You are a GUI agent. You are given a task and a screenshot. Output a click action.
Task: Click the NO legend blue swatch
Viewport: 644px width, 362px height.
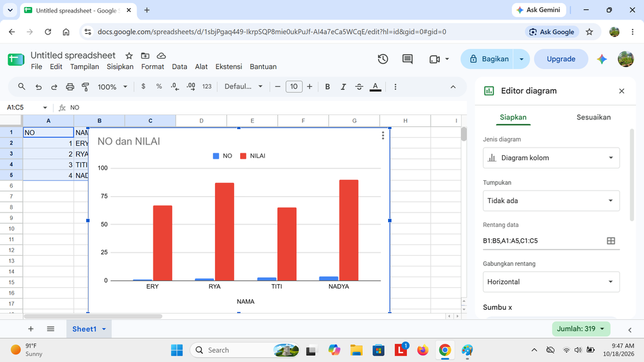(216, 156)
